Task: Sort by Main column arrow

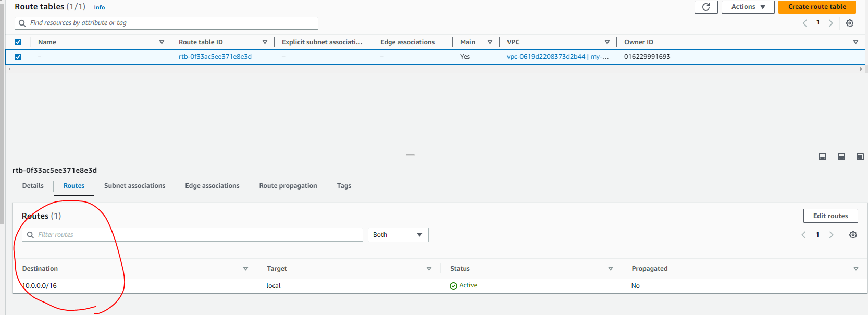Action: click(490, 42)
